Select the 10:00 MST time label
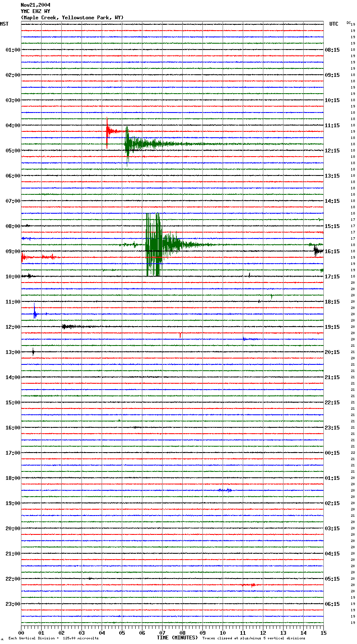Screen dimensions: 357x644 (x=13, y=277)
